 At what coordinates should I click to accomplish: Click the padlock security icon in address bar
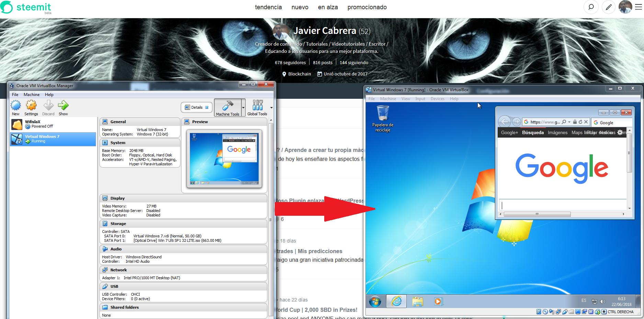click(x=575, y=122)
